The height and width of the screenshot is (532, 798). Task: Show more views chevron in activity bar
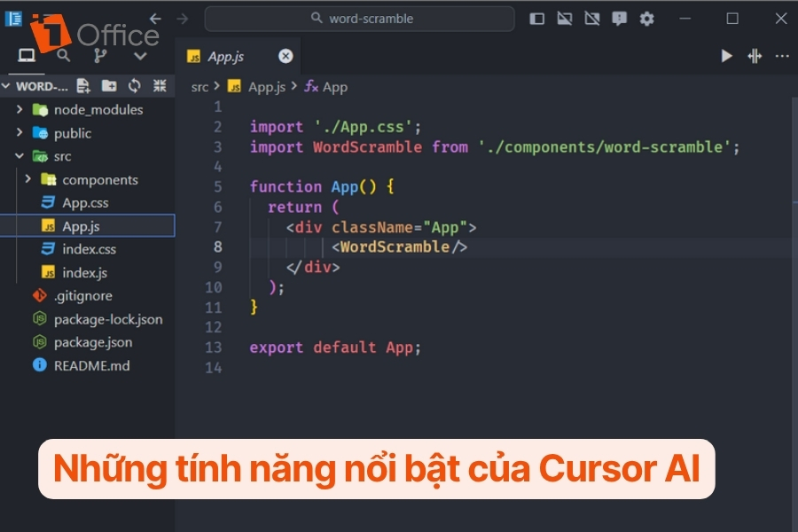tap(140, 56)
